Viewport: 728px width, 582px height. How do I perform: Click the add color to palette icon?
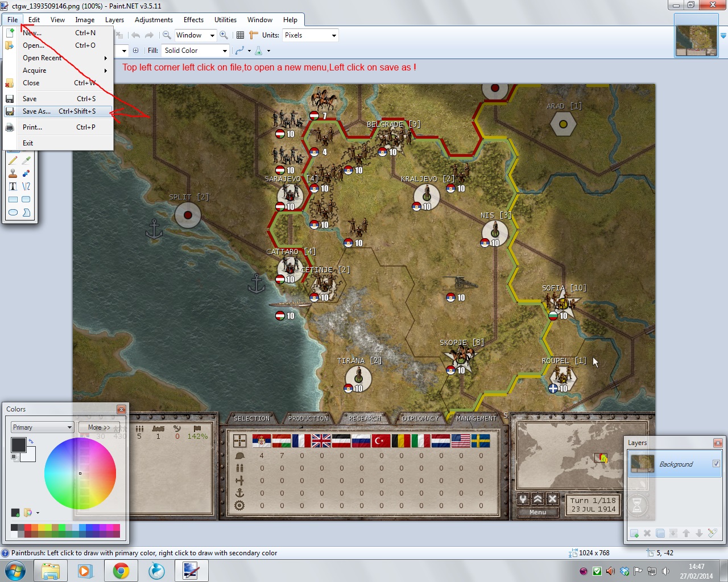15,513
